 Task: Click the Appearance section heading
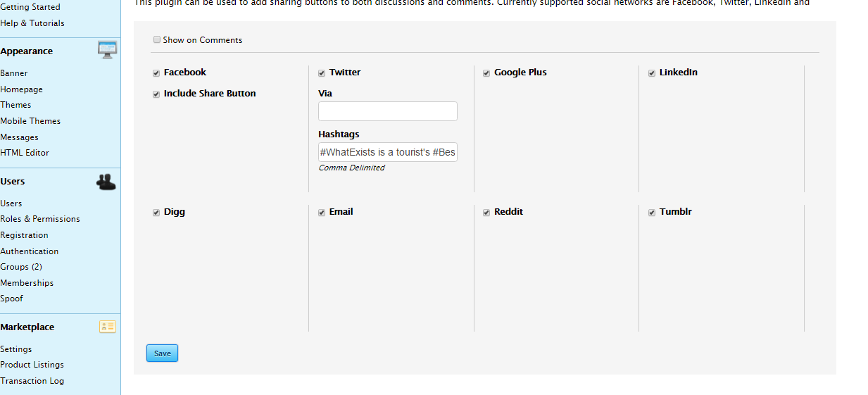tap(27, 51)
